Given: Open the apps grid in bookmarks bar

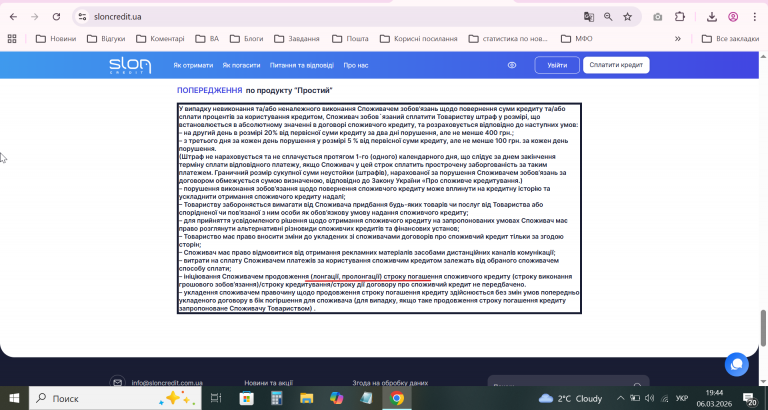Looking at the screenshot, I should pyautogui.click(x=12, y=38).
